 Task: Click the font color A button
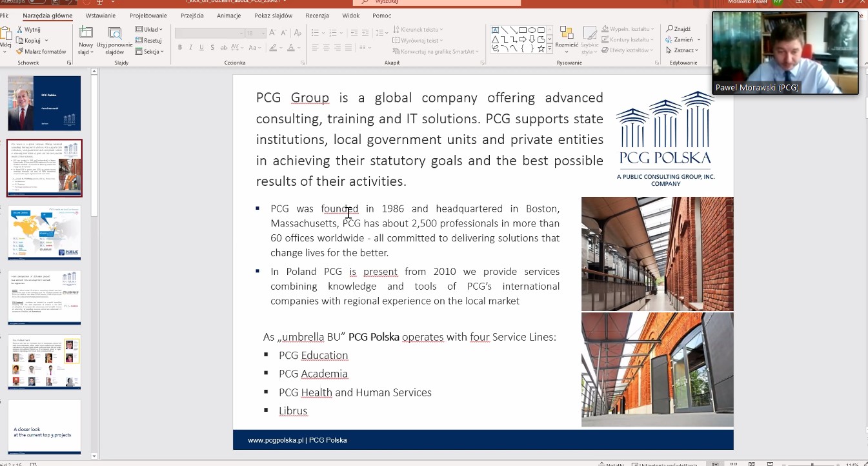point(291,48)
